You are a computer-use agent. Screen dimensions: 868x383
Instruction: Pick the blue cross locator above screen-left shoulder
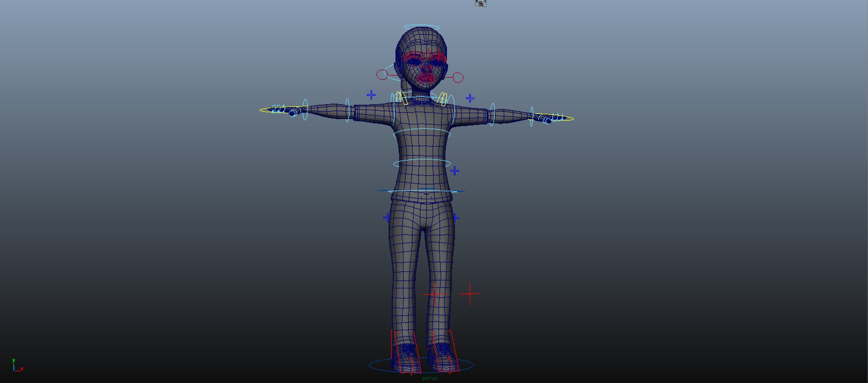[371, 95]
